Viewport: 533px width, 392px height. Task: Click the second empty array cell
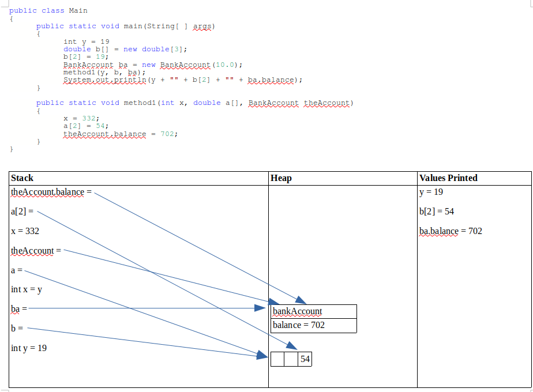click(291, 359)
